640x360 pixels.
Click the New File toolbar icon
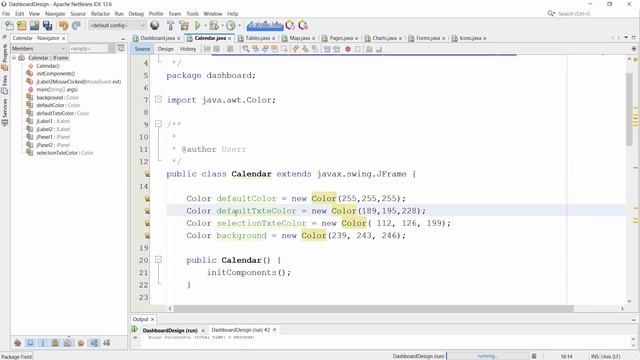pos(9,25)
